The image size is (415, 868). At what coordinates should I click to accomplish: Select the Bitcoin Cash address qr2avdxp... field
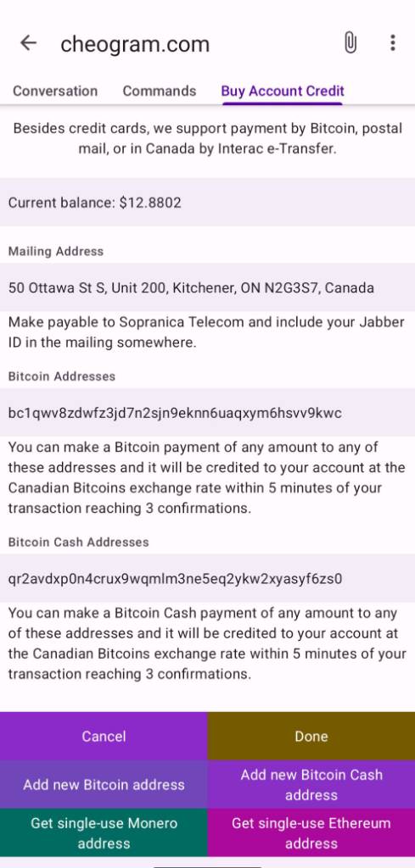(x=207, y=578)
